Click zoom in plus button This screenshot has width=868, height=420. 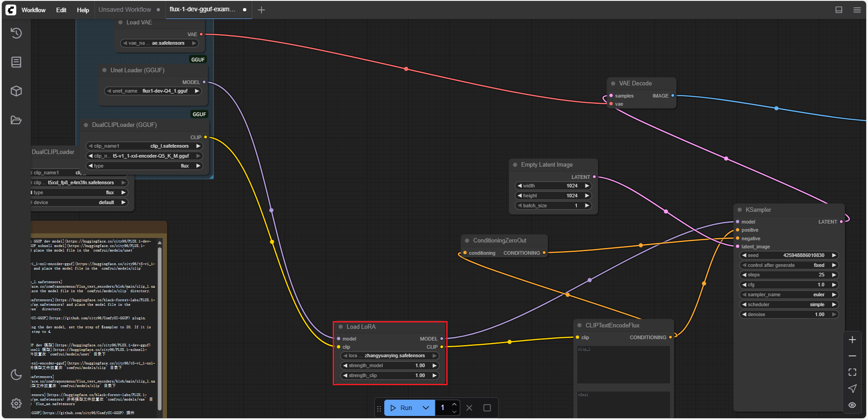pos(852,340)
